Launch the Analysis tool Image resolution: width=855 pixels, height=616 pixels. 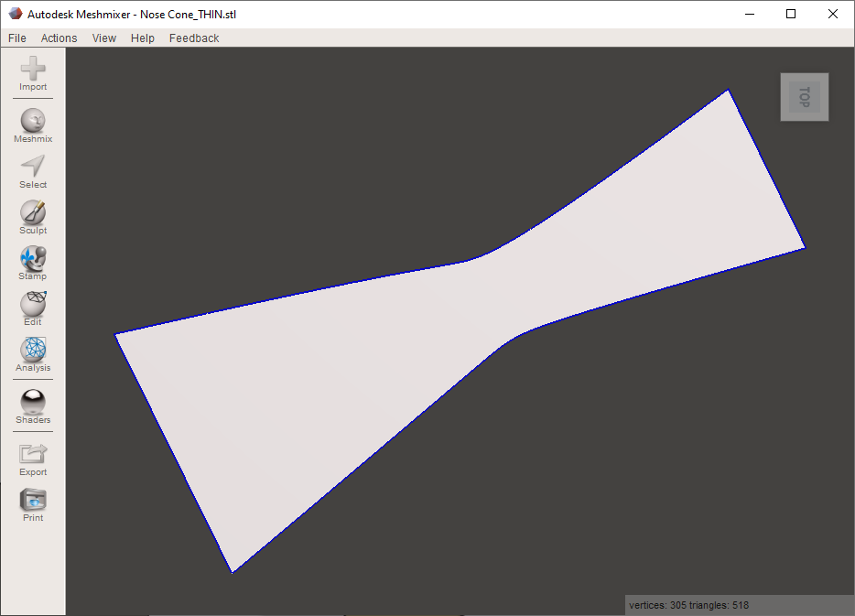[x=33, y=355]
